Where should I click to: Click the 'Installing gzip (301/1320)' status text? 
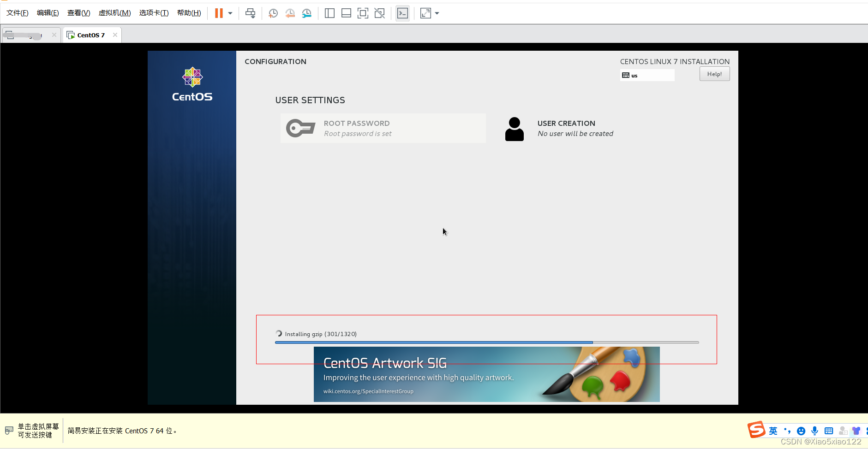[x=321, y=334]
